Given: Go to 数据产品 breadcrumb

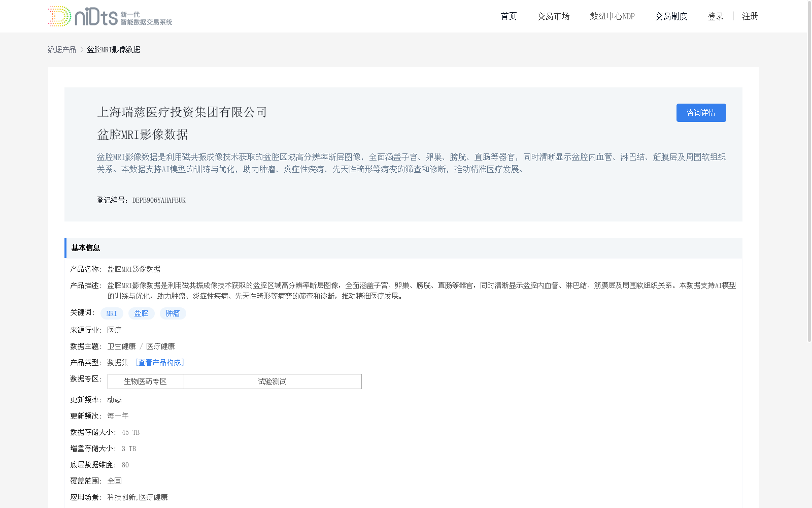Looking at the screenshot, I should click(62, 49).
